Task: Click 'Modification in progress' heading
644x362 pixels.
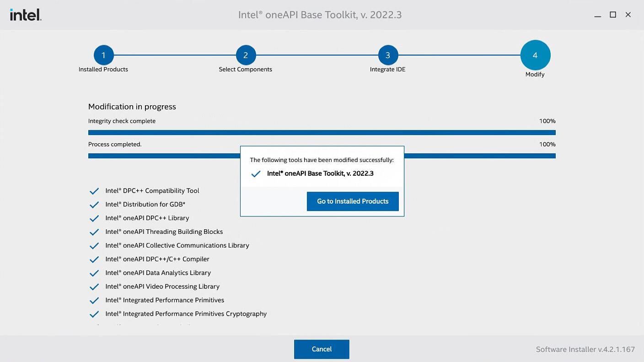Action: click(132, 107)
